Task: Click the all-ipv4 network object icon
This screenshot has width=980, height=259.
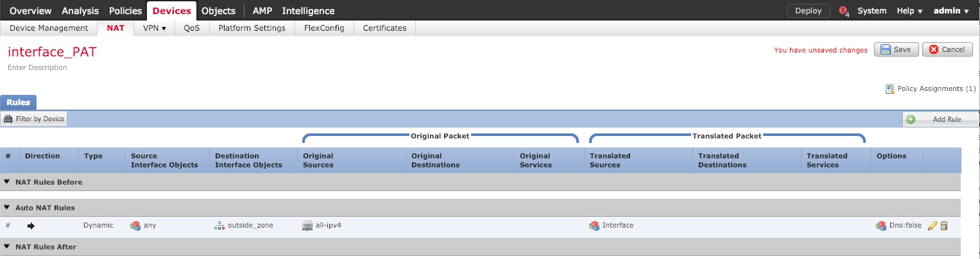Action: (x=307, y=226)
